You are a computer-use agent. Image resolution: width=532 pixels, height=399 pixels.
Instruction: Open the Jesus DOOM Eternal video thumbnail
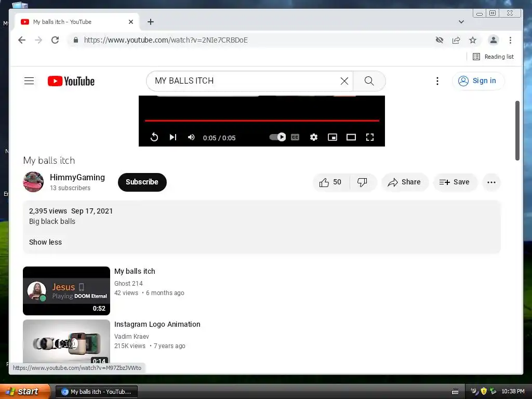(66, 291)
